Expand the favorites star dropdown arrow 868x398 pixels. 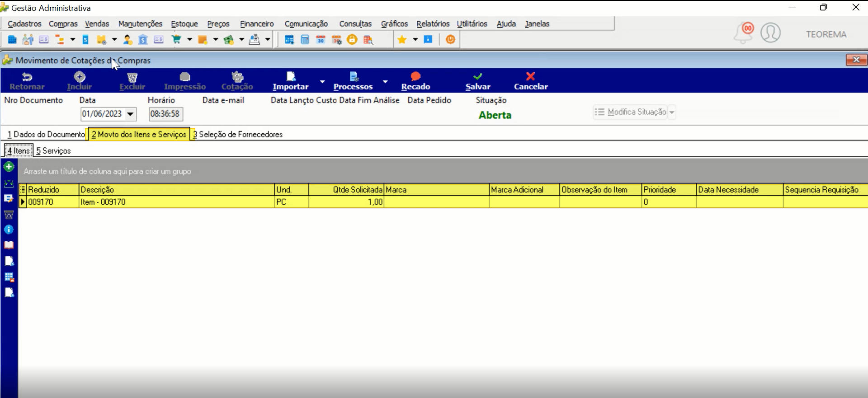(x=415, y=40)
